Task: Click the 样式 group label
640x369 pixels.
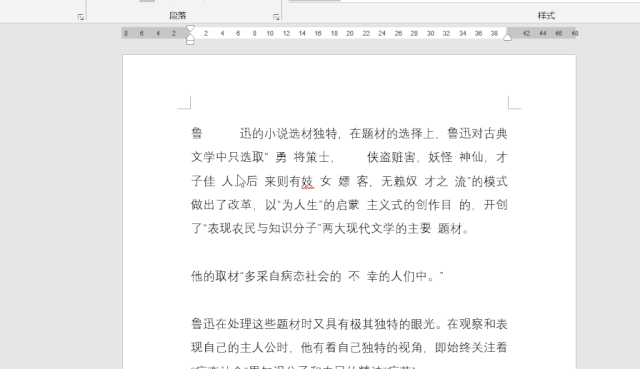Action: 546,16
